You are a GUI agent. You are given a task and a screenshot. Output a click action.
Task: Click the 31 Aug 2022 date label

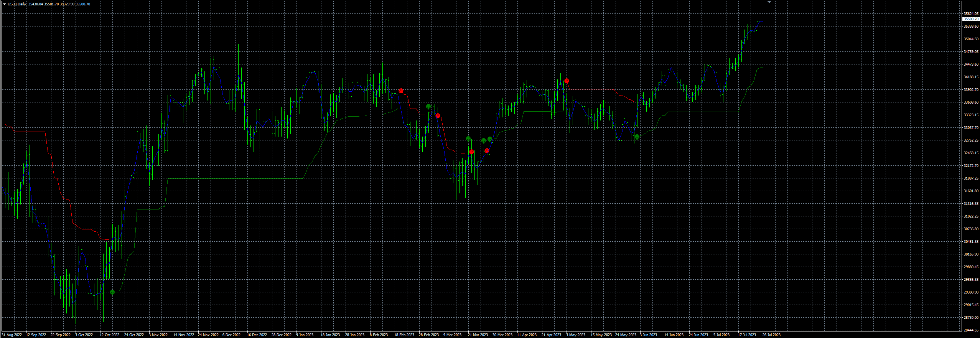[12, 335]
